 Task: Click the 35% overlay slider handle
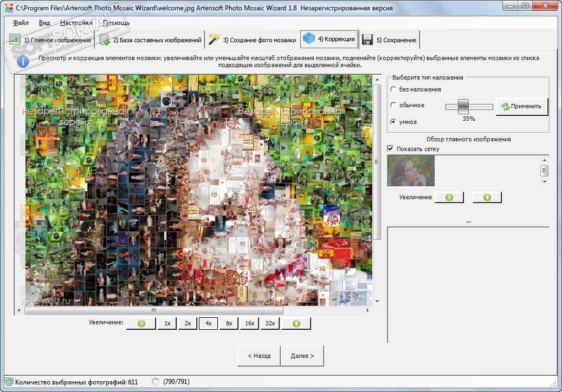[463, 106]
